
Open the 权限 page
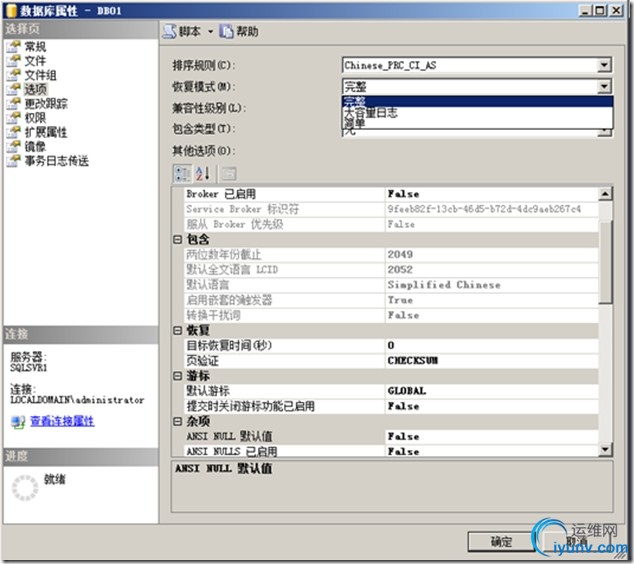pyautogui.click(x=35, y=118)
